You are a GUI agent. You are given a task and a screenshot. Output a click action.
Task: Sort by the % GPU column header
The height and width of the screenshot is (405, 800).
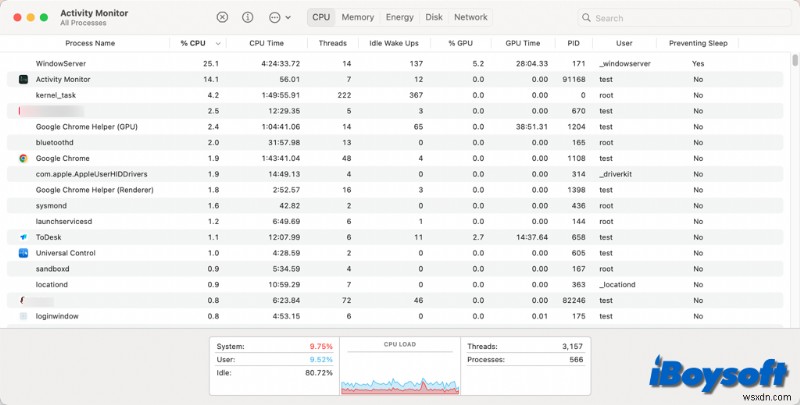pos(461,43)
